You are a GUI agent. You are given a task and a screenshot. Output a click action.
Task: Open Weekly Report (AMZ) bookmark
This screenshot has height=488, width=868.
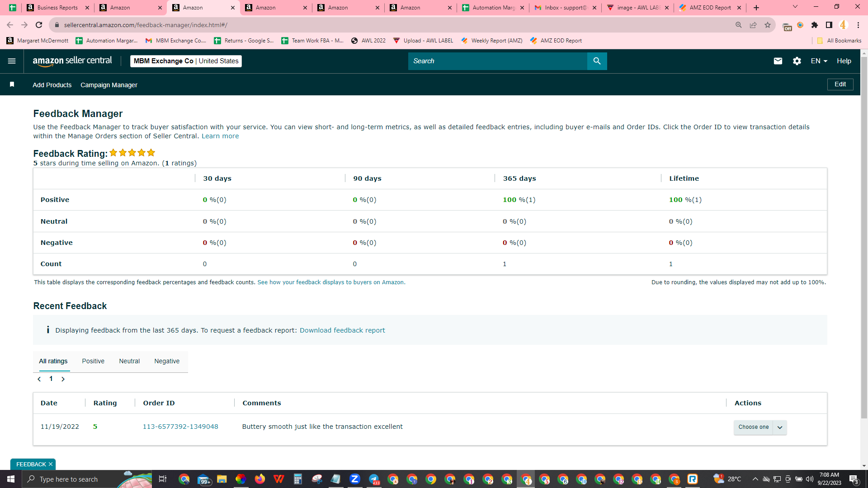[492, 41]
